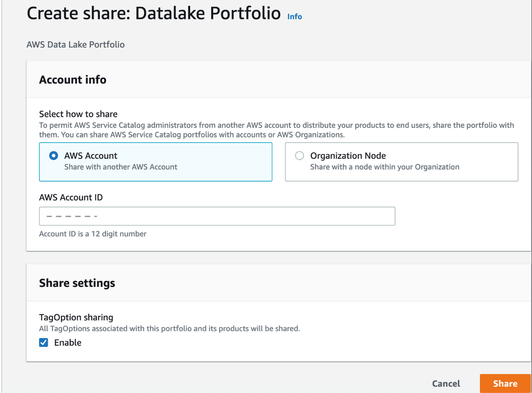The width and height of the screenshot is (532, 393).
Task: Click the 'Account info' section heading
Action: pyautogui.click(x=72, y=79)
